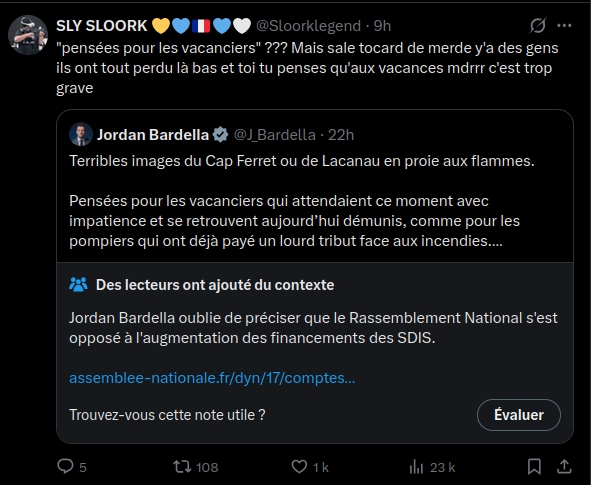This screenshot has width=591, height=485.
Task: Click the @Sloorklegend handle
Action: (x=308, y=26)
